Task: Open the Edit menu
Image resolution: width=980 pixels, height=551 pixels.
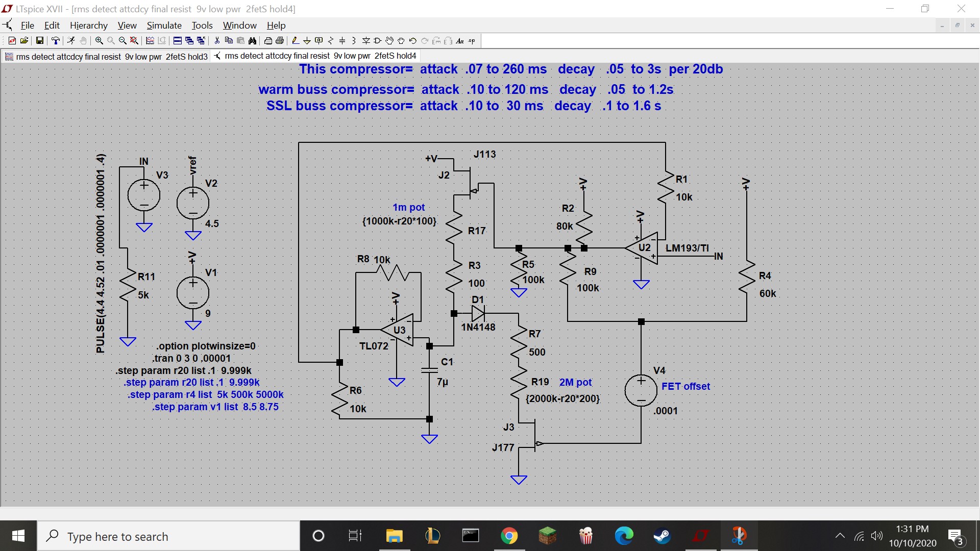Action: (x=52, y=26)
